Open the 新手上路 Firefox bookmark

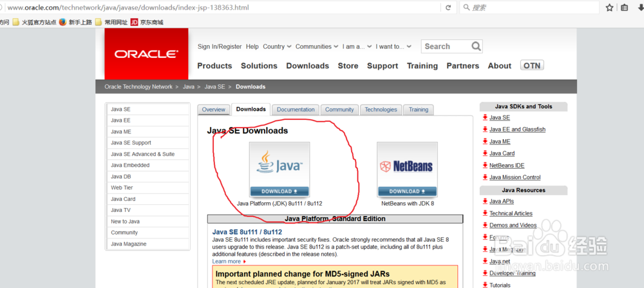pos(75,22)
